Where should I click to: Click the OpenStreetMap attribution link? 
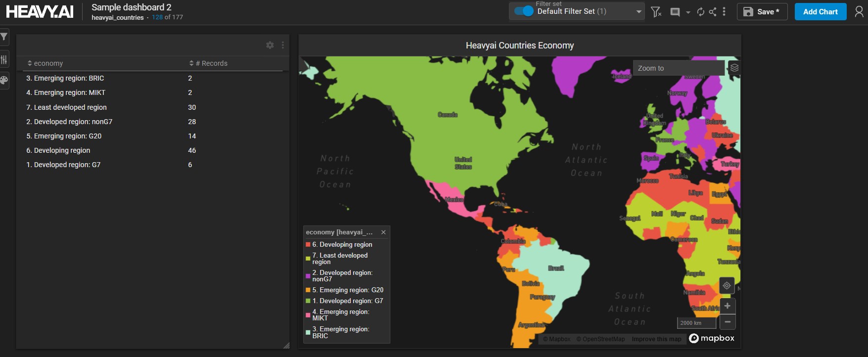600,339
